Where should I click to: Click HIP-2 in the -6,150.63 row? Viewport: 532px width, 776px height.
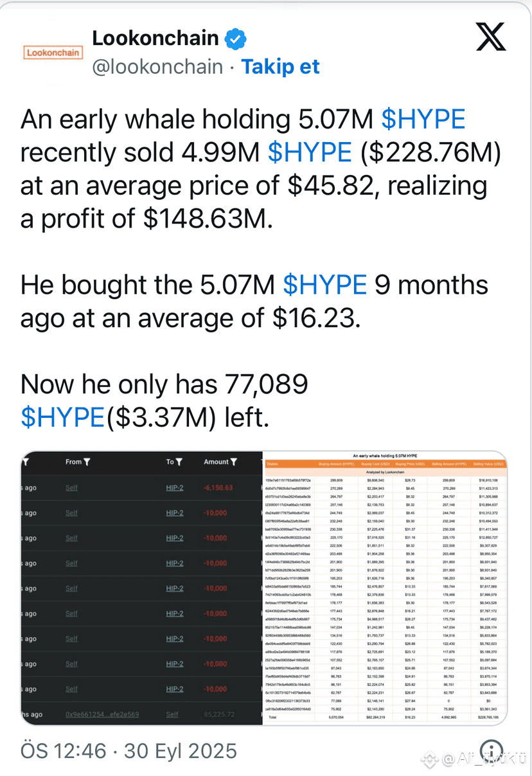(174, 488)
